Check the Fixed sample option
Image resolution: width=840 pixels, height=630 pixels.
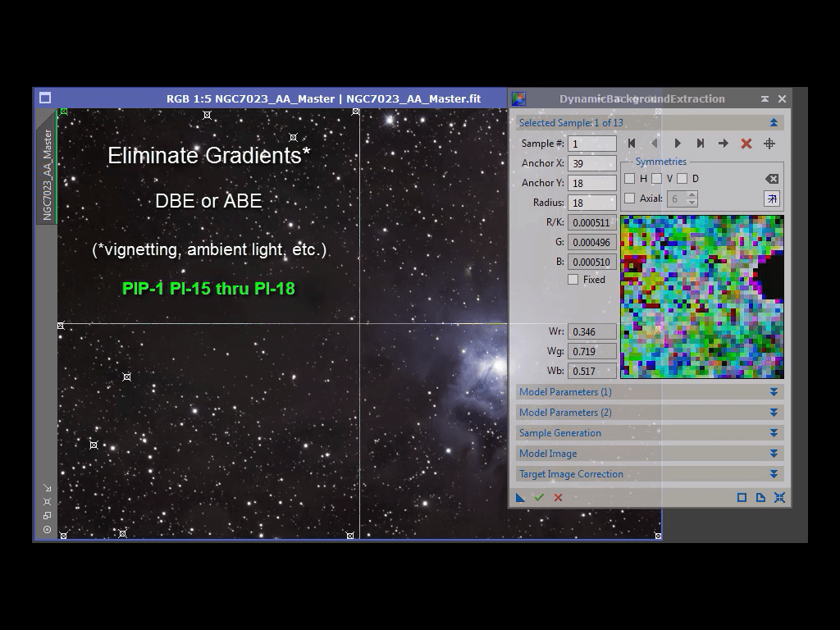pos(573,280)
